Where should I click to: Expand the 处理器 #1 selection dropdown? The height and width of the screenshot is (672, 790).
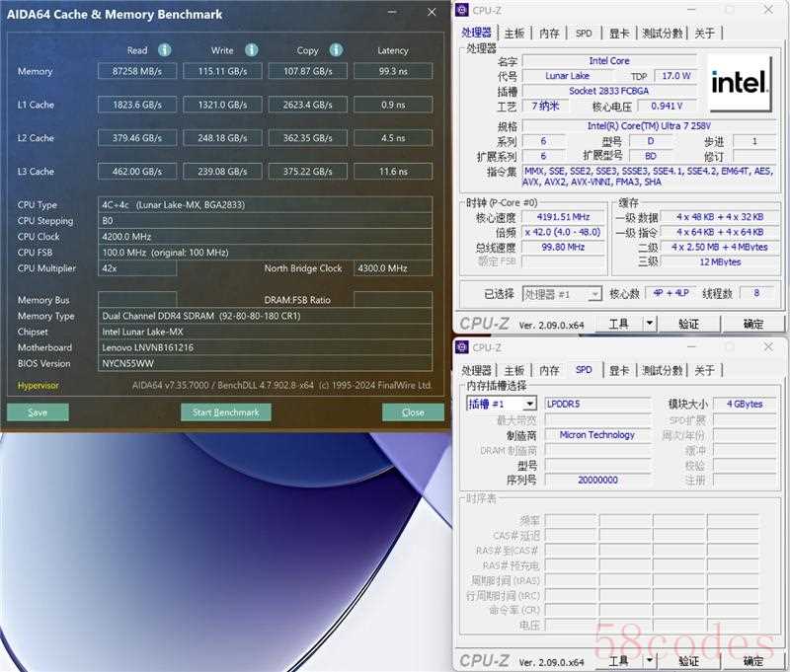click(594, 294)
